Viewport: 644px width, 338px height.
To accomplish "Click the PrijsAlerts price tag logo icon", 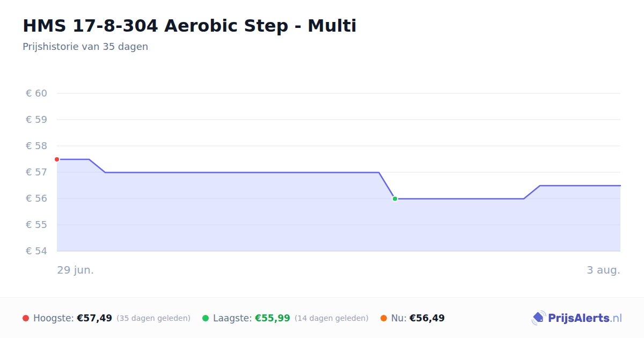I will click(538, 318).
